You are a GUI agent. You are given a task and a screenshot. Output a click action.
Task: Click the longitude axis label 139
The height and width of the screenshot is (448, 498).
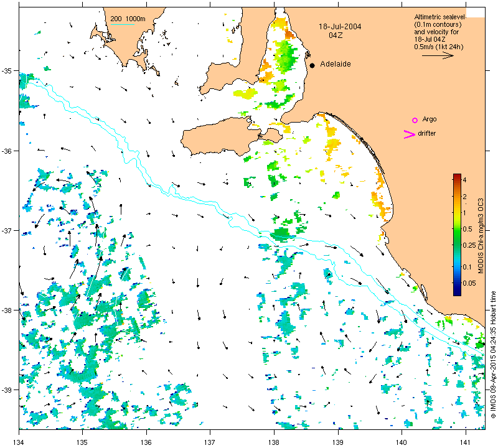[x=338, y=442]
